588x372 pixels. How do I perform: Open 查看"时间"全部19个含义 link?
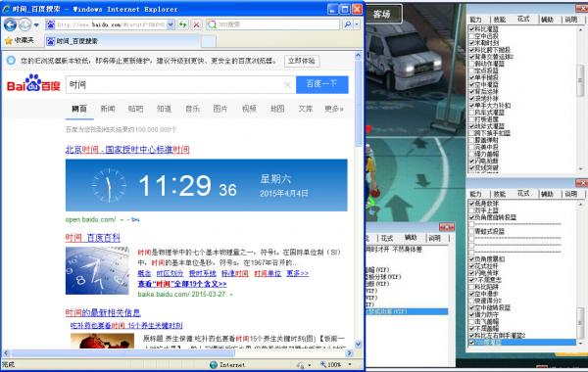pos(182,284)
